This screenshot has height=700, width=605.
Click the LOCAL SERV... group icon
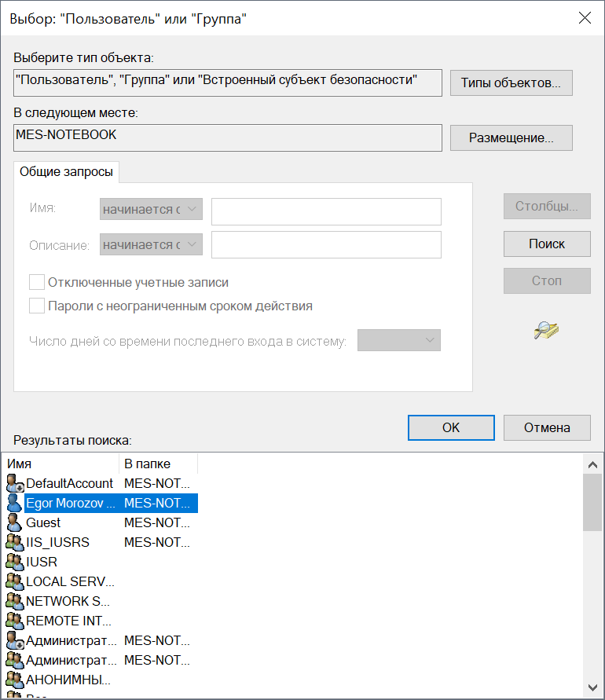click(x=15, y=581)
